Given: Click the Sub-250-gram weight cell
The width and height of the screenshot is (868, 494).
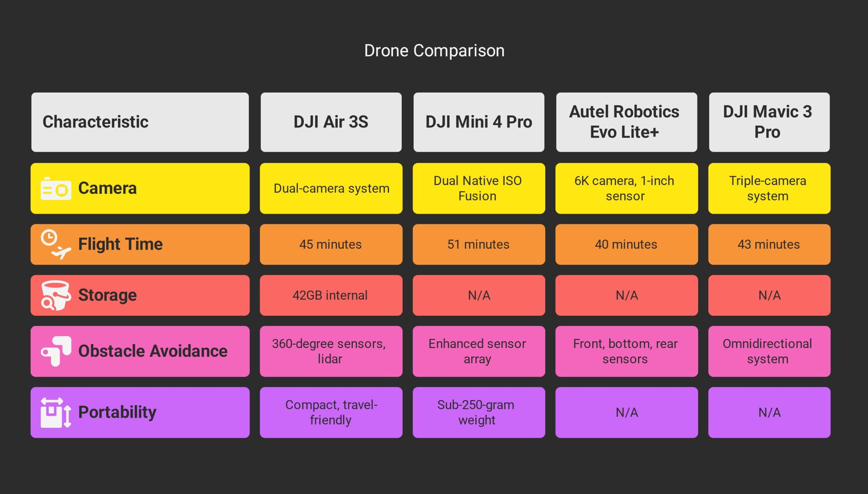Looking at the screenshot, I should point(479,412).
